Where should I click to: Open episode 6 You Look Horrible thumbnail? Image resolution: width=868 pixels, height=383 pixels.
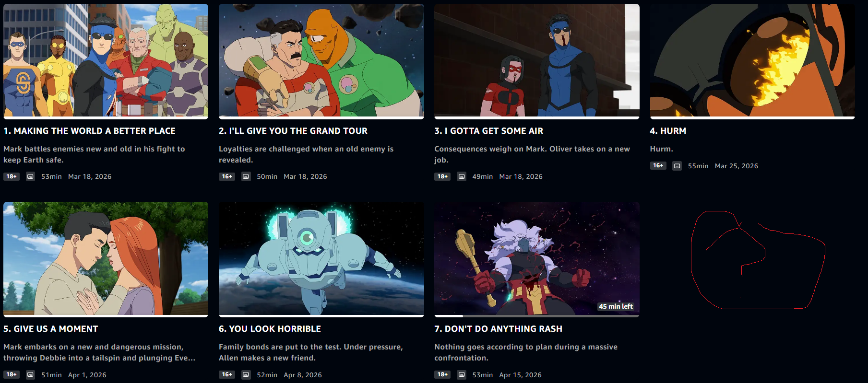pos(321,258)
